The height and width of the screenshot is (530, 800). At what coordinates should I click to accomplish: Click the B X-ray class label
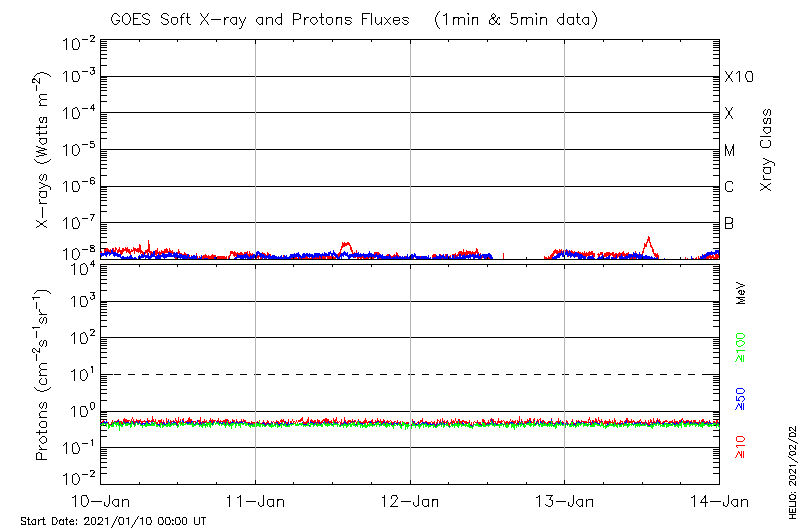click(730, 223)
